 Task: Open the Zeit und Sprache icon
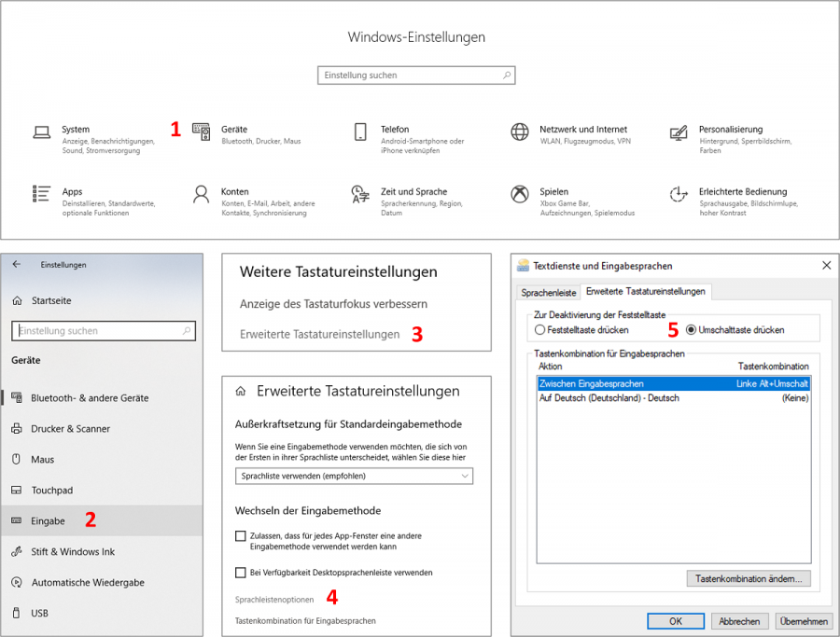tap(360, 194)
